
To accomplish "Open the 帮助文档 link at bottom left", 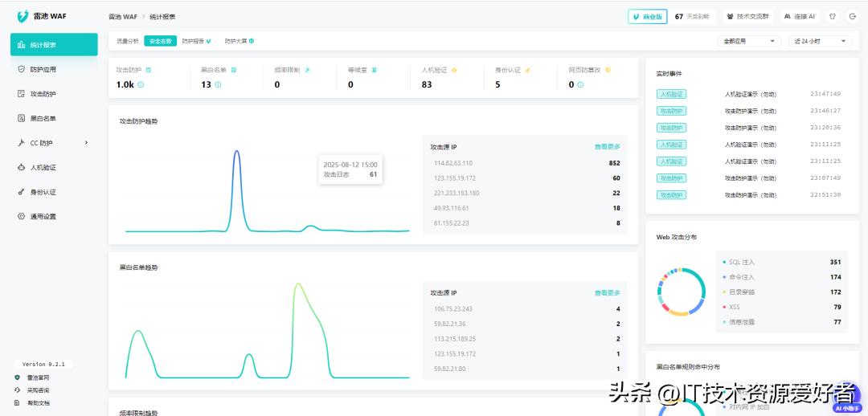I will click(x=38, y=402).
